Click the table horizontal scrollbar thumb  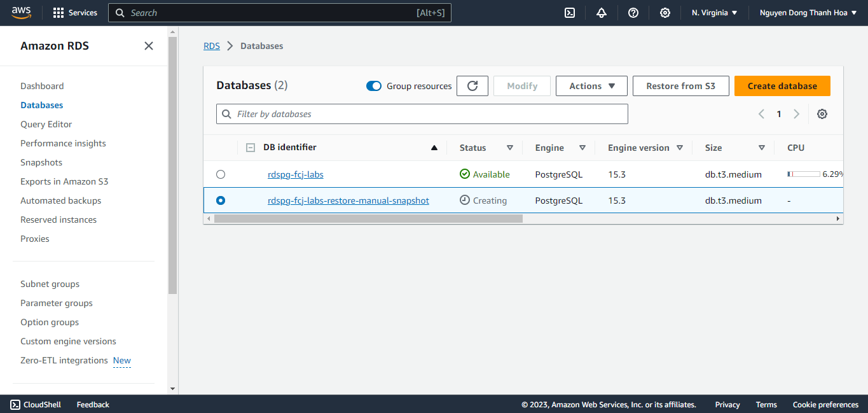368,218
